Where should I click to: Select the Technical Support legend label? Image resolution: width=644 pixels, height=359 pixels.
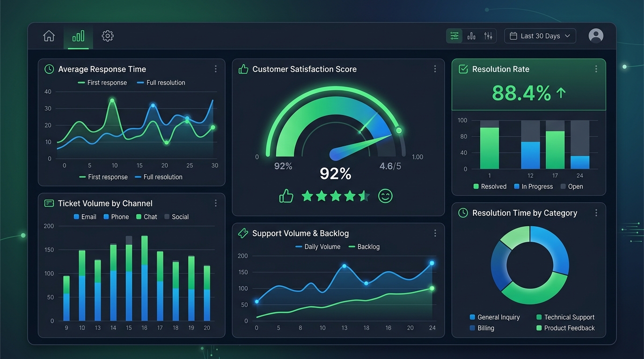(x=569, y=317)
